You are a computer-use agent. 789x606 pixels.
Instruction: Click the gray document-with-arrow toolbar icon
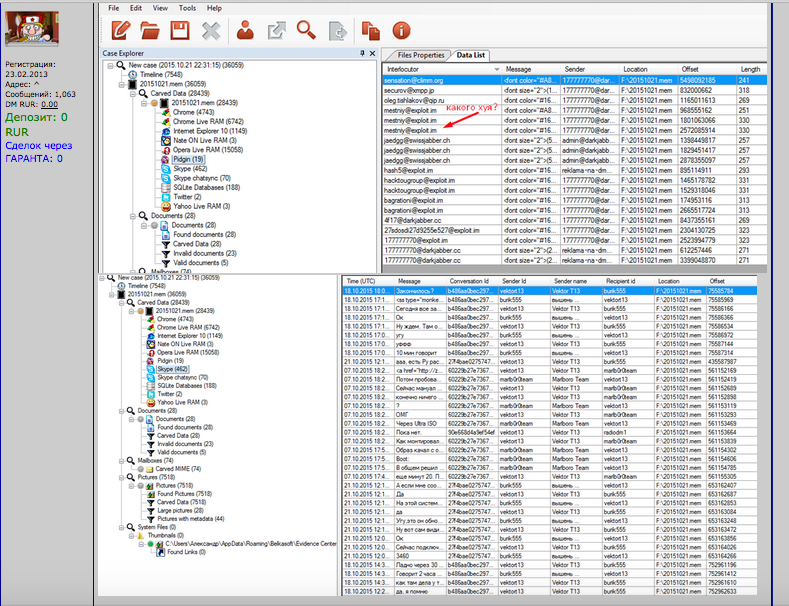[x=338, y=31]
